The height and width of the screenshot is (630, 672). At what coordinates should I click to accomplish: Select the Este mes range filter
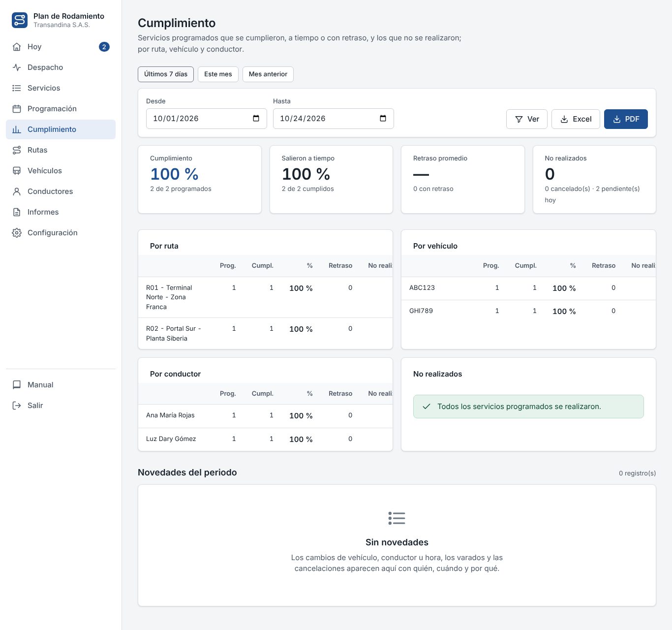pyautogui.click(x=218, y=74)
